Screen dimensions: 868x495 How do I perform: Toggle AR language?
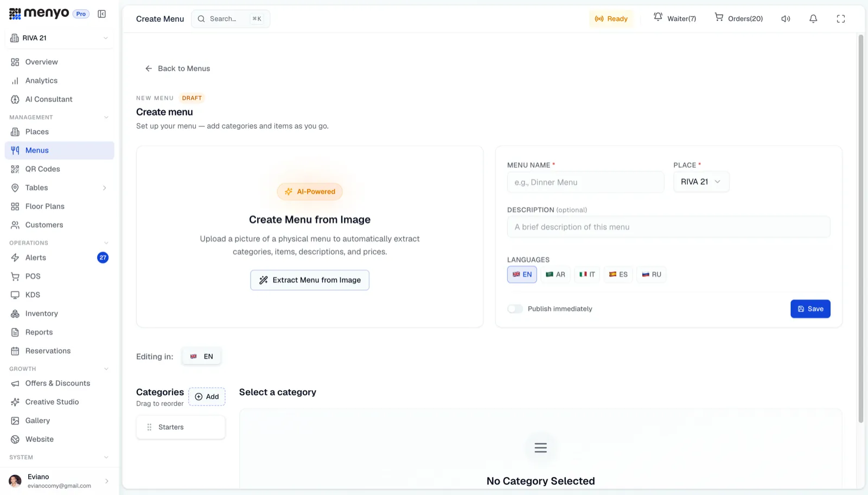coord(556,275)
